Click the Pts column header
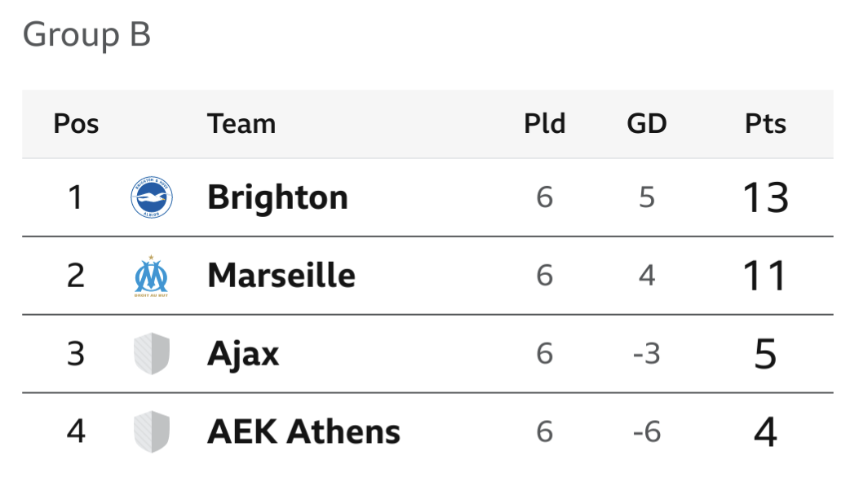The image size is (868, 500). pyautogui.click(x=765, y=123)
